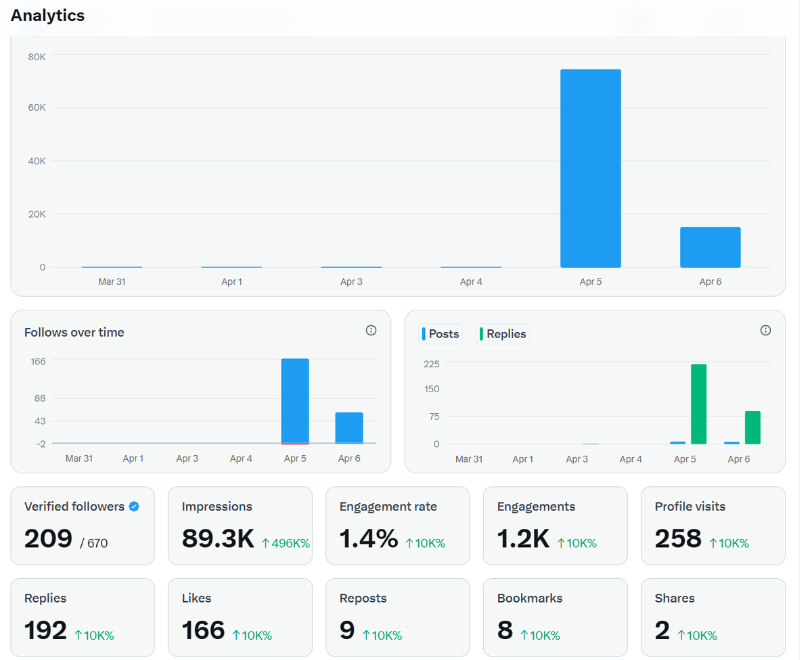Toggle the Replies legend filter
Viewport: 812px width, 660px height.
pos(503,333)
